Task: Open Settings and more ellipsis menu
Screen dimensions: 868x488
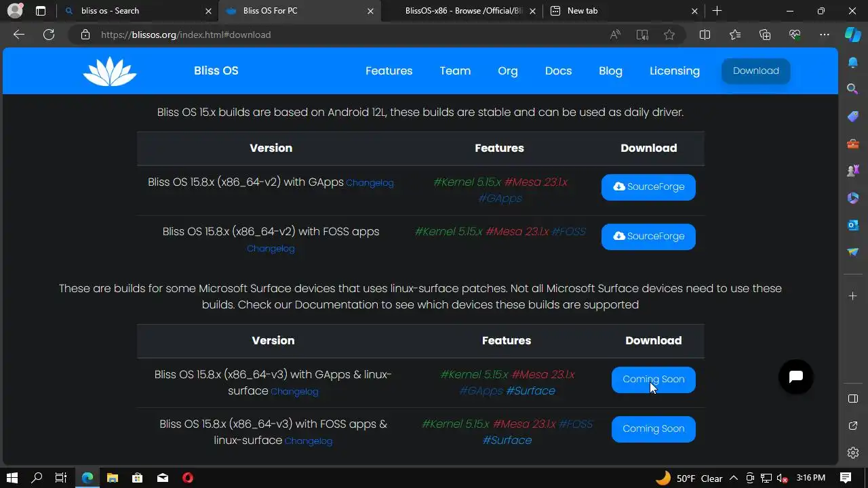Action: 825,35
